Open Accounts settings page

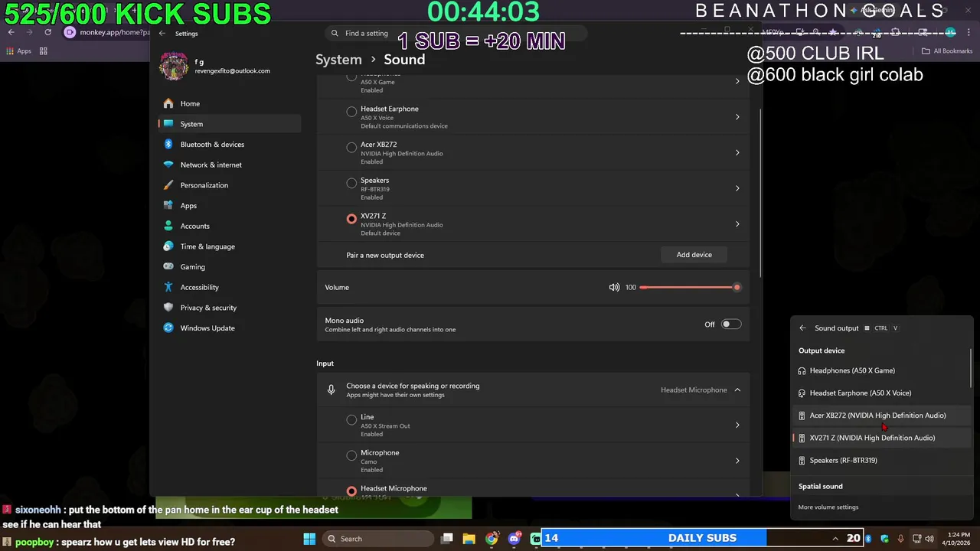[x=230, y=226]
